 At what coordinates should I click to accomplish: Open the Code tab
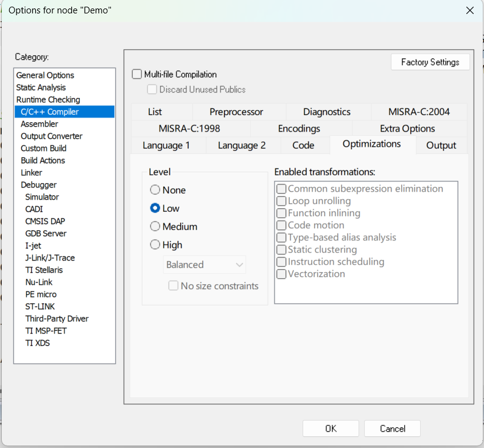[x=305, y=145]
